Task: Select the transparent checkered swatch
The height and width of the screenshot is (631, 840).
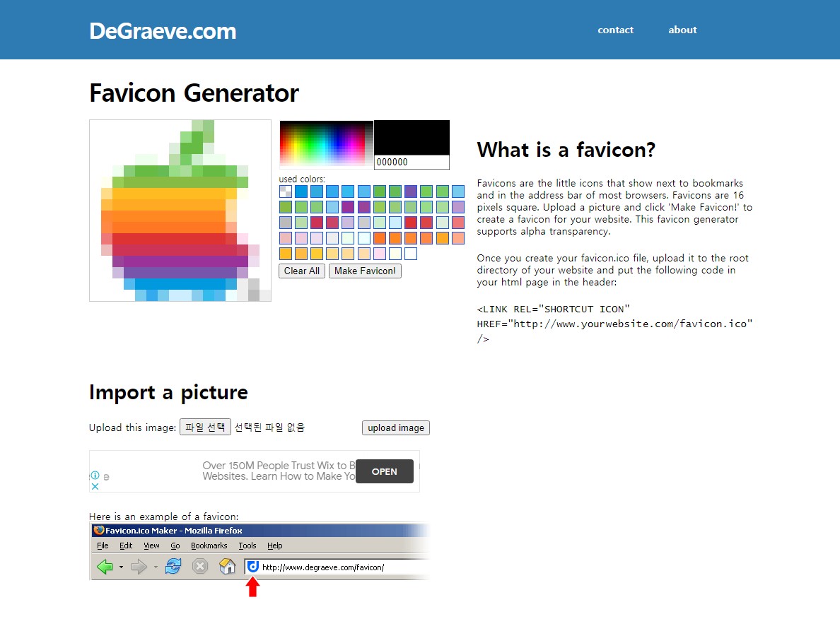Action: [x=286, y=191]
